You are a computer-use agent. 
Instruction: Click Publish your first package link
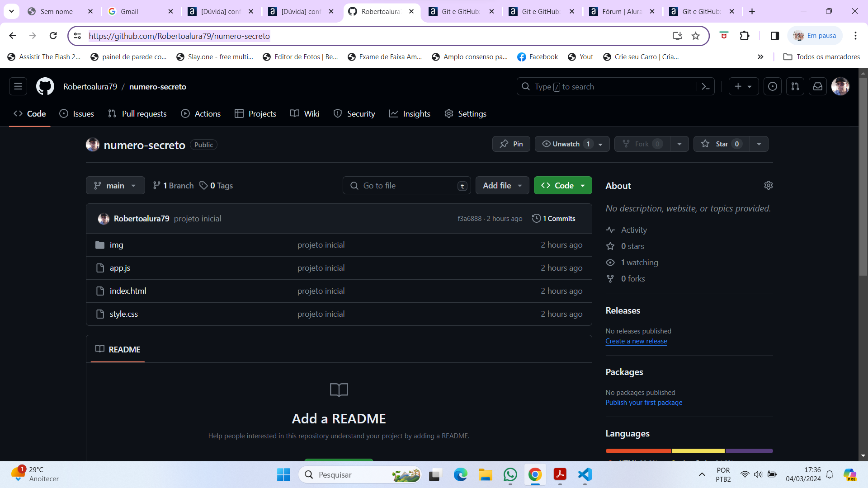click(644, 402)
